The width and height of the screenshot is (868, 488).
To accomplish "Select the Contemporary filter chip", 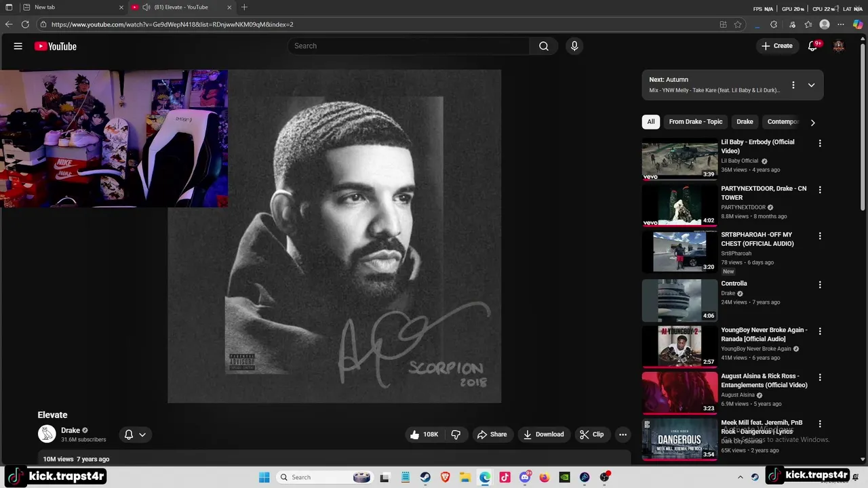I will pos(783,122).
